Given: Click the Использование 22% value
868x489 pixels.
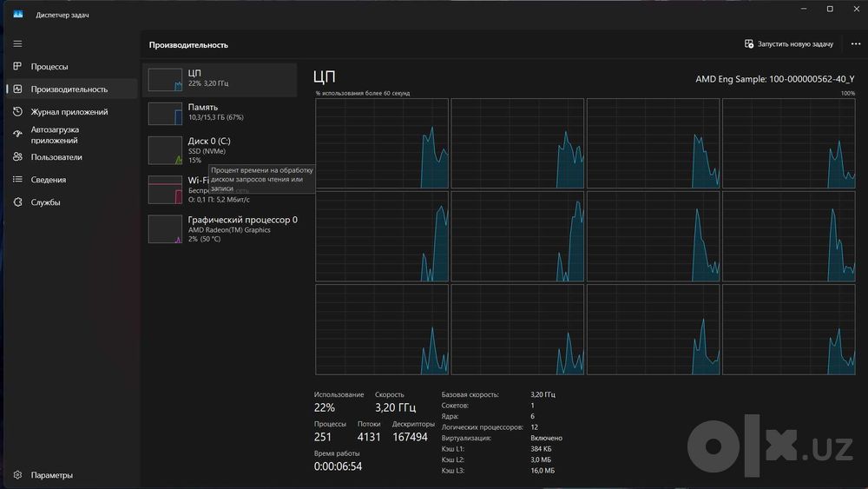Looking at the screenshot, I should (325, 407).
